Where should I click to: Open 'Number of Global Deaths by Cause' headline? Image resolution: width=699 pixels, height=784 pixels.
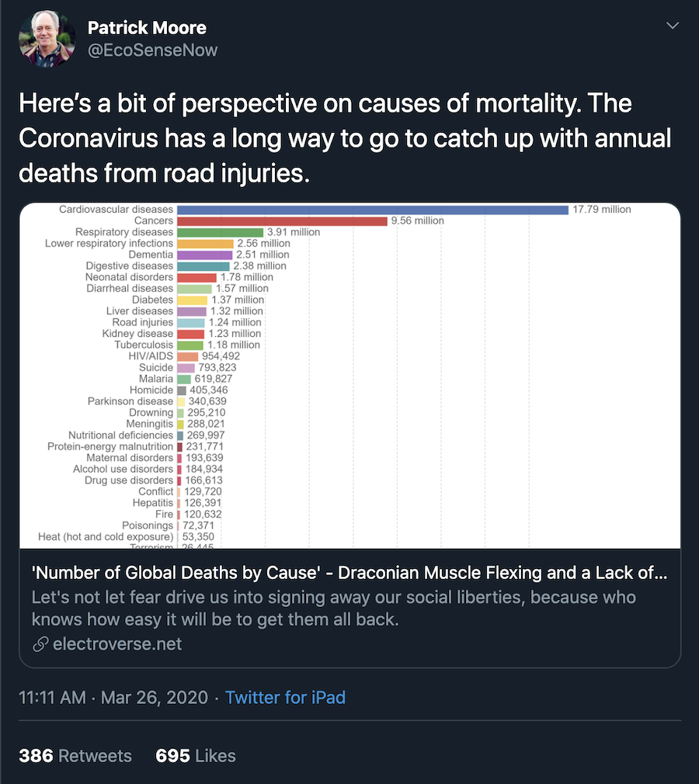point(349,573)
